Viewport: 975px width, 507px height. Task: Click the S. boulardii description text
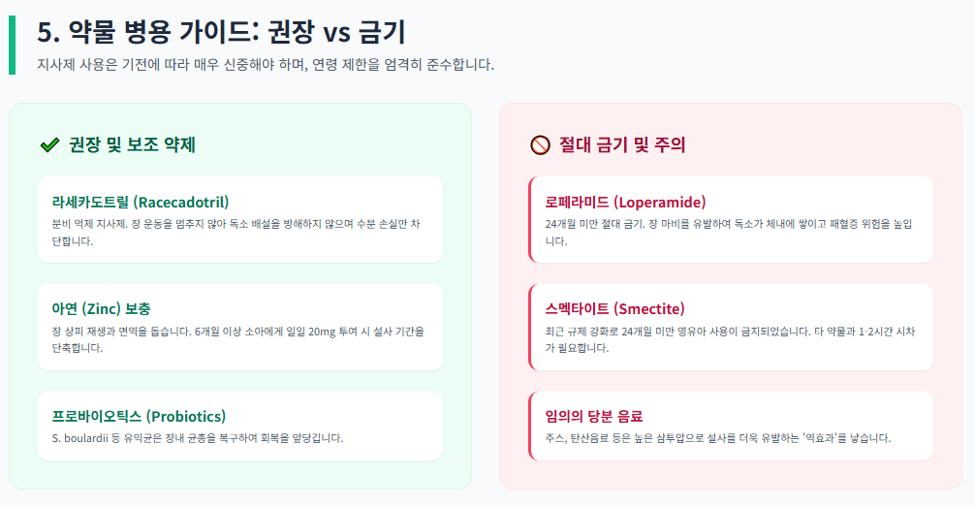click(197, 439)
